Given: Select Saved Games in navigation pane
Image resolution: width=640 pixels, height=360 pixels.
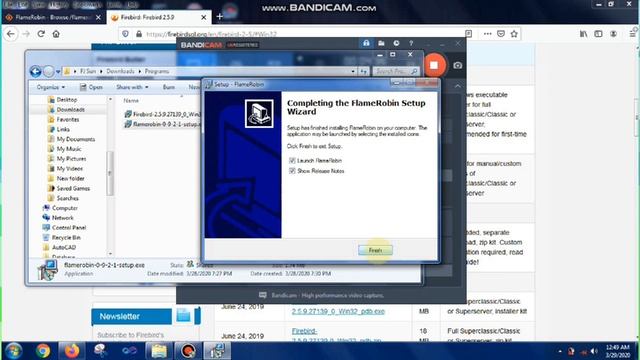Looking at the screenshot, I should pyautogui.click(x=73, y=189).
